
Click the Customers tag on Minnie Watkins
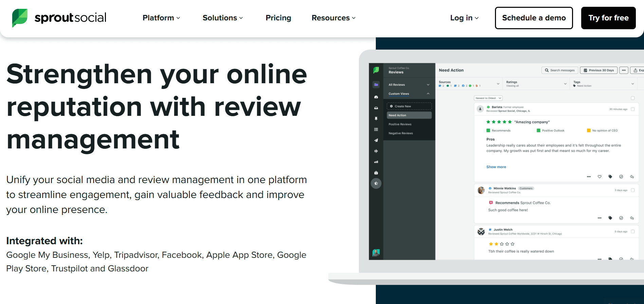click(x=526, y=188)
